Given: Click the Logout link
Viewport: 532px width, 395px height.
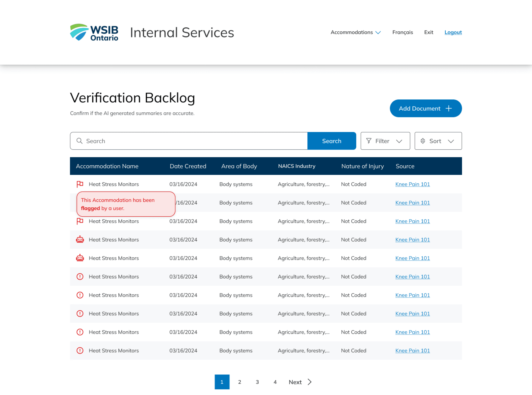Looking at the screenshot, I should (x=453, y=32).
